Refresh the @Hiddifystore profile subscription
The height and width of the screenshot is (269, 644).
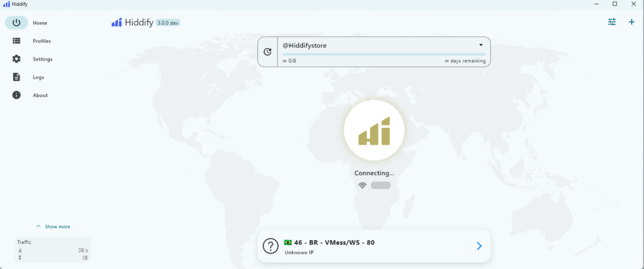(x=268, y=52)
